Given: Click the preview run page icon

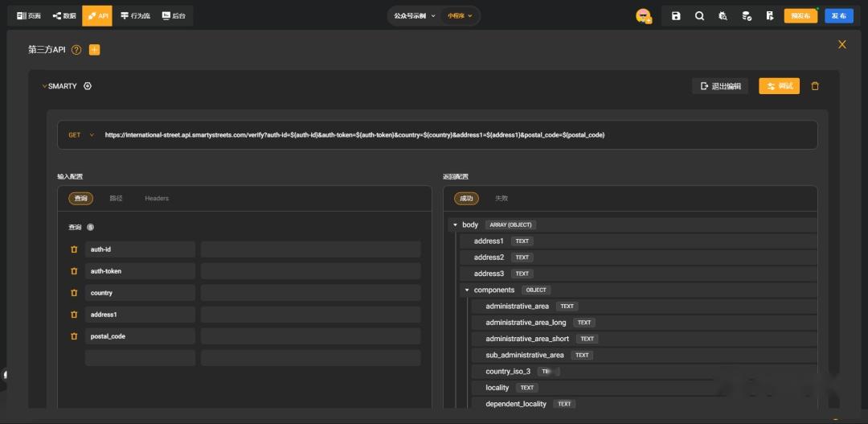Looking at the screenshot, I should [770, 16].
